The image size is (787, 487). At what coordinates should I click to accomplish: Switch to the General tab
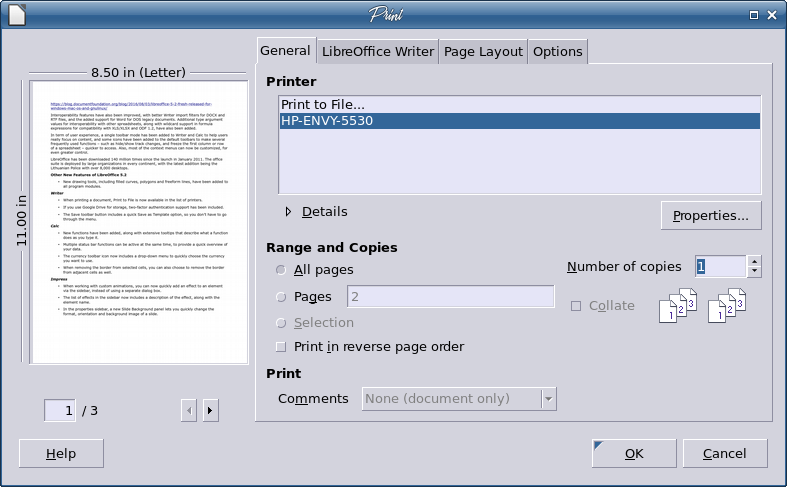[286, 51]
